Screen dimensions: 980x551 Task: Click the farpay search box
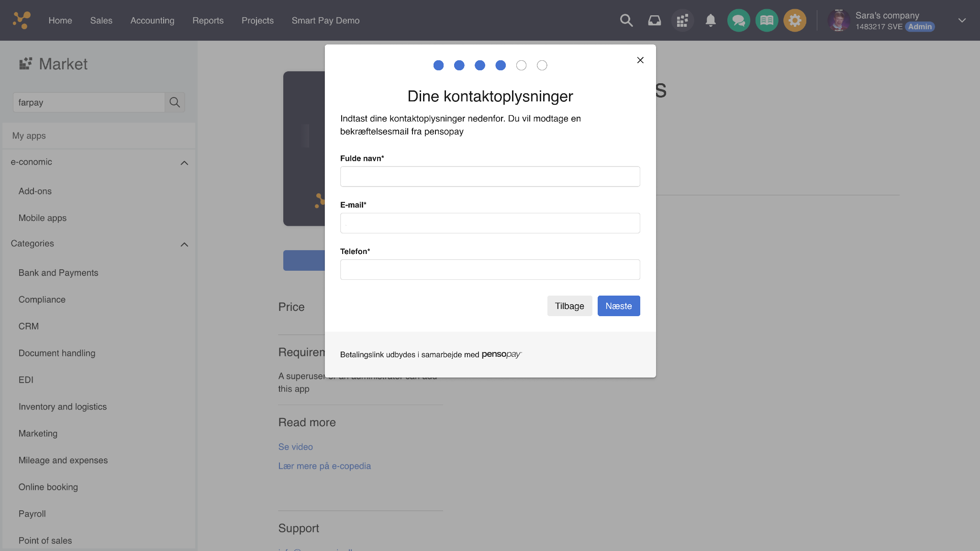coord(89,102)
